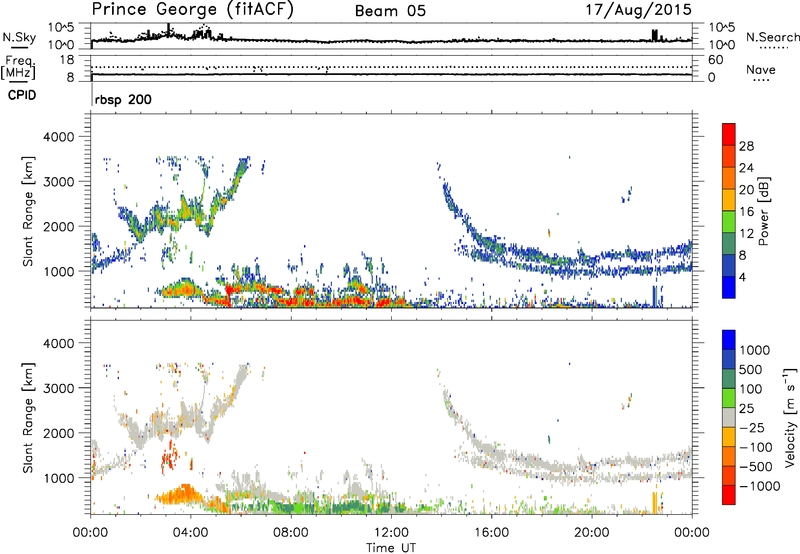Click the "20" Power colorbar value

(x=746, y=190)
